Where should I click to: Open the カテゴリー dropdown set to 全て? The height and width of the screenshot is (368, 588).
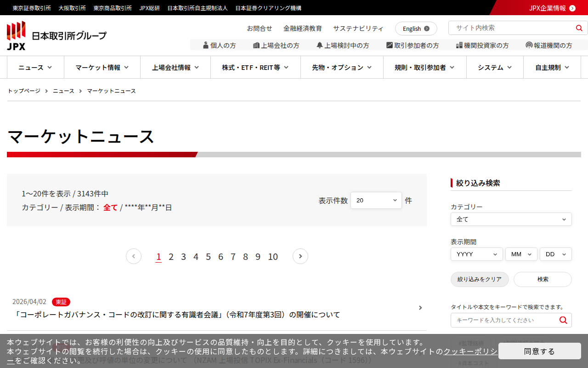pyautogui.click(x=511, y=219)
